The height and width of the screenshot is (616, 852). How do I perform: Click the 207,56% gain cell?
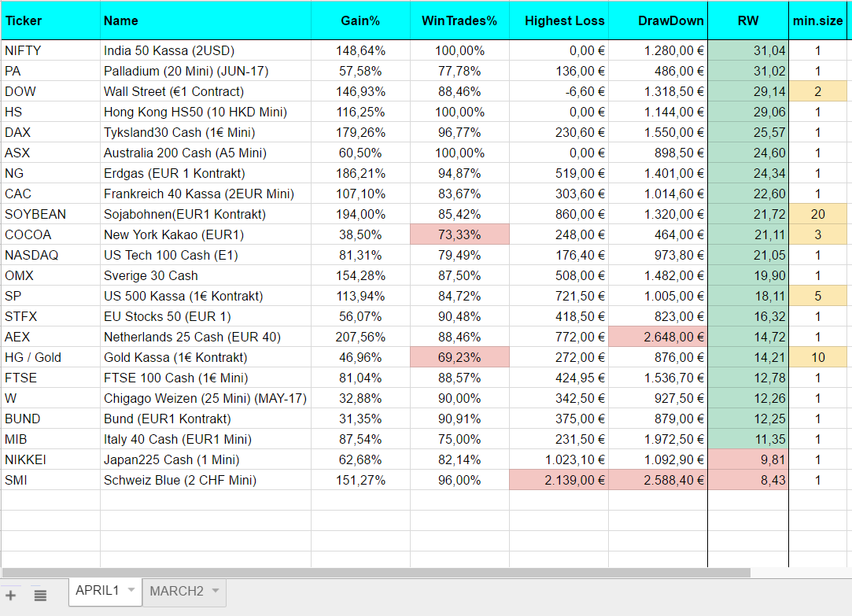[360, 337]
